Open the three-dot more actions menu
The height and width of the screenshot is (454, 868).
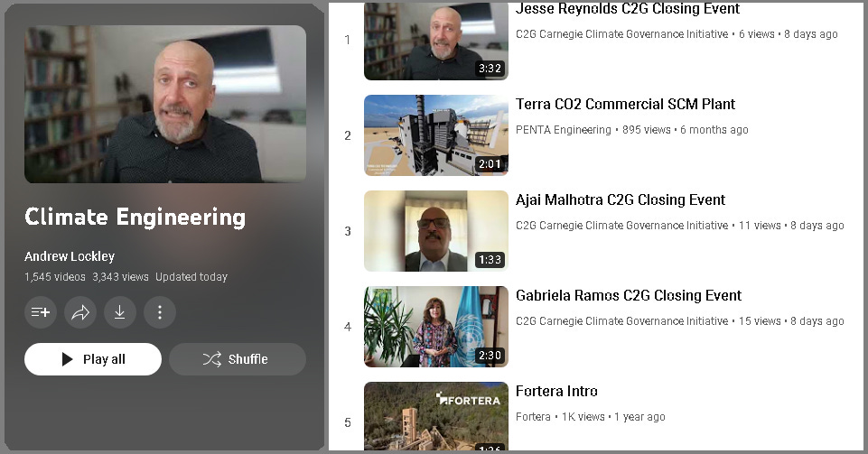click(160, 312)
